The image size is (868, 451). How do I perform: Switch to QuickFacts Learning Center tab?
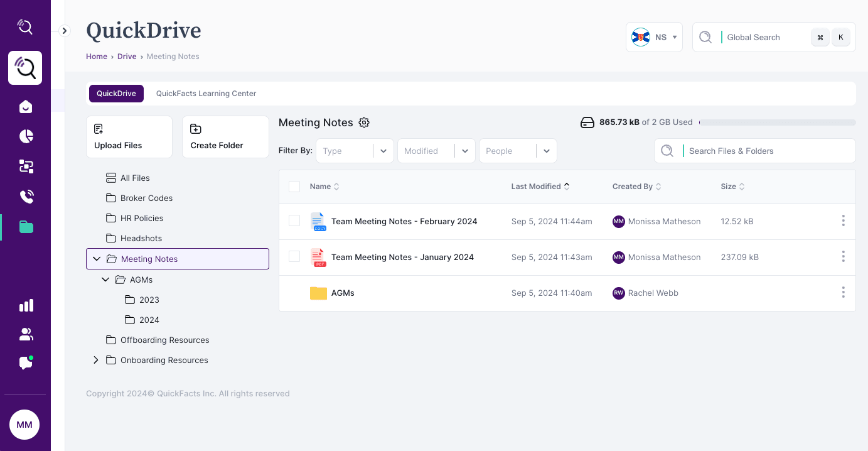pyautogui.click(x=206, y=94)
